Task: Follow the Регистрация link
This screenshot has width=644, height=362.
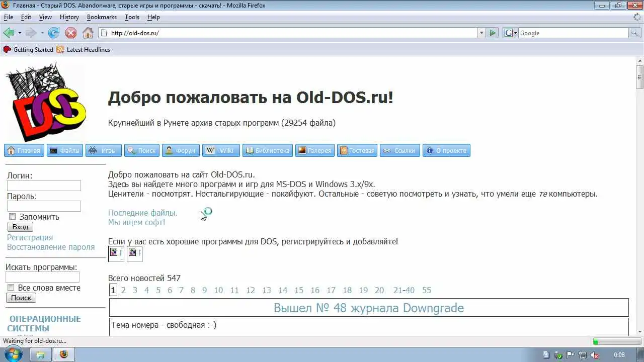Action: [30, 237]
